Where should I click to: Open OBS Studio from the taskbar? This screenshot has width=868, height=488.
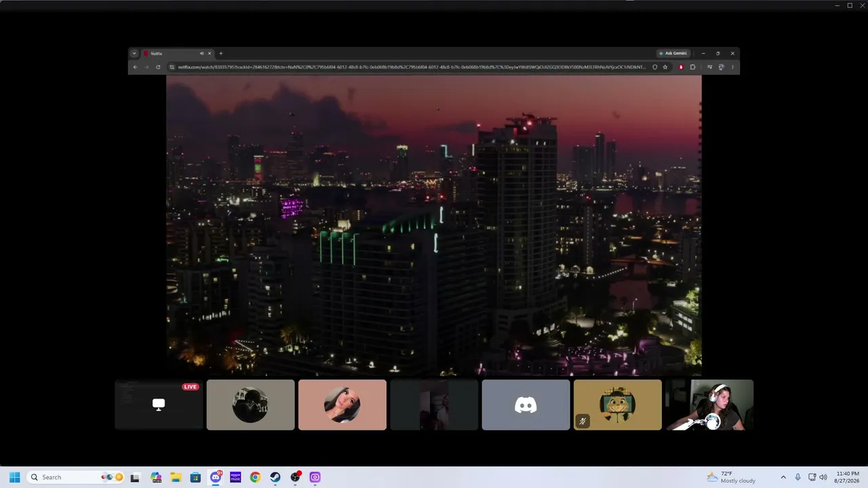coord(295,477)
